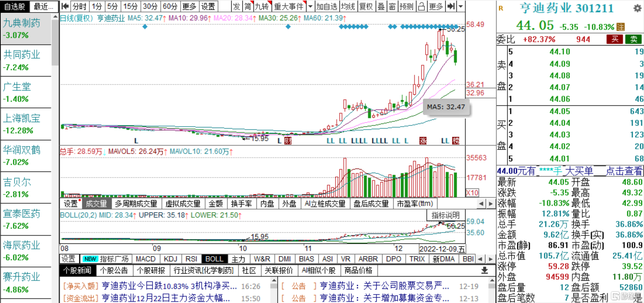Jump to latest bar using the skip-right arrow icon
644x303 pixels.
point(451,6)
